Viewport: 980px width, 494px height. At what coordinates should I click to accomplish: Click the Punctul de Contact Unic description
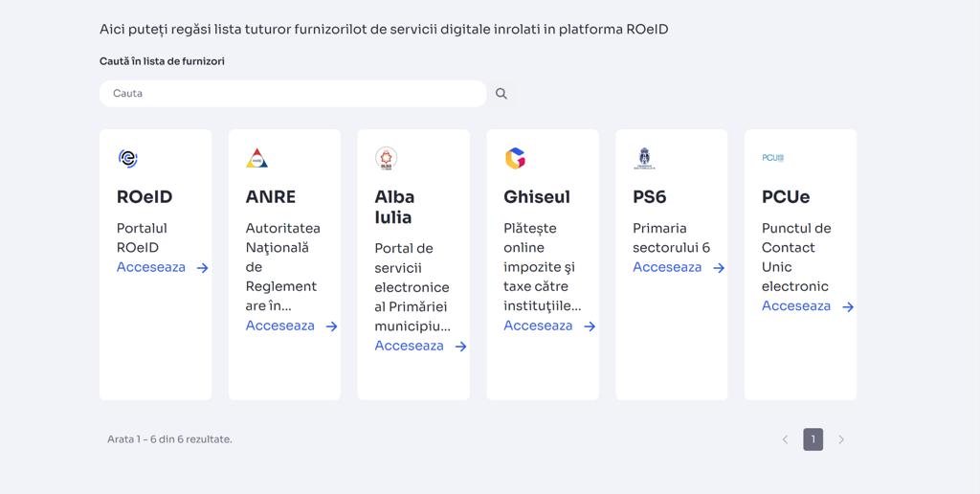[796, 257]
